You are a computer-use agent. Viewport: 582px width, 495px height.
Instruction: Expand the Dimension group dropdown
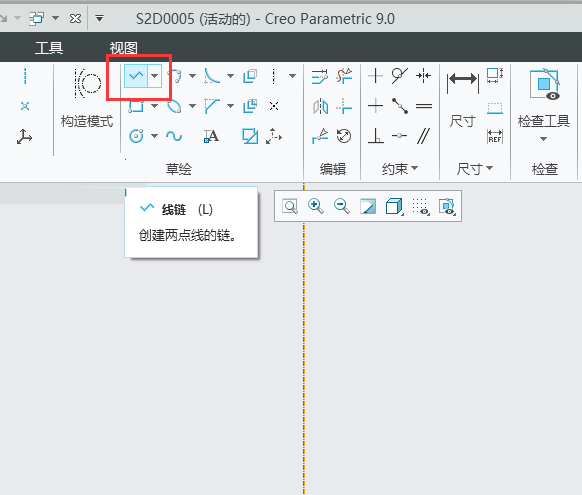coord(475,169)
